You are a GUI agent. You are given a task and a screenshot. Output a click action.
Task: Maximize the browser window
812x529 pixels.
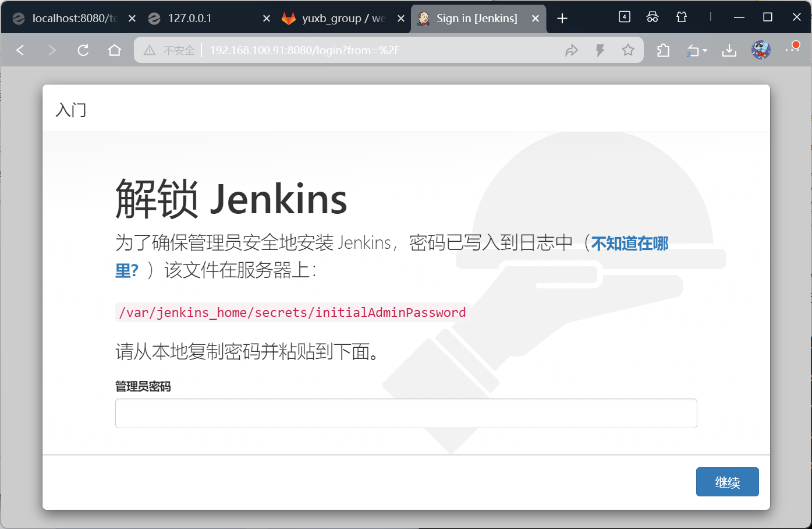pos(768,17)
